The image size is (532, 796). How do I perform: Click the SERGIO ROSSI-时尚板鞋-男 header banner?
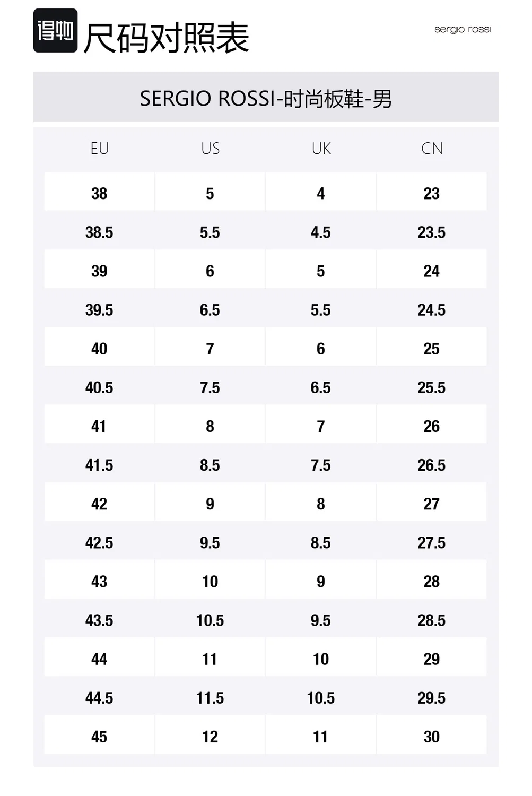click(x=266, y=97)
